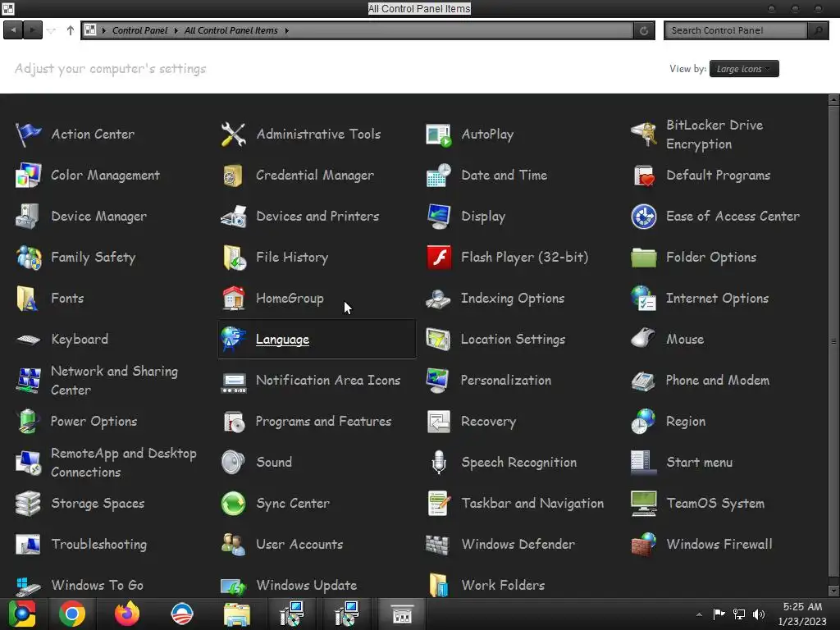Open RemoteApp and Desktop Connections link
This screenshot has width=840, height=630.
coord(123,463)
